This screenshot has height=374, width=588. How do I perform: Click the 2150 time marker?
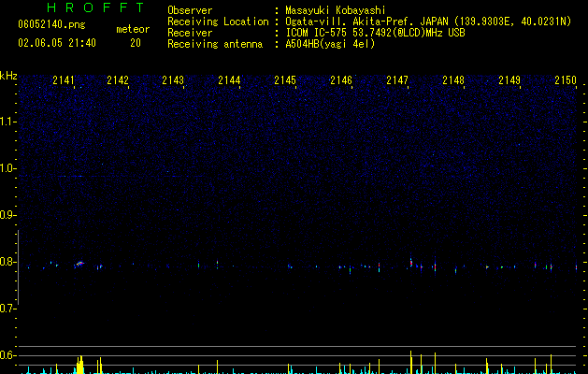tap(566, 79)
